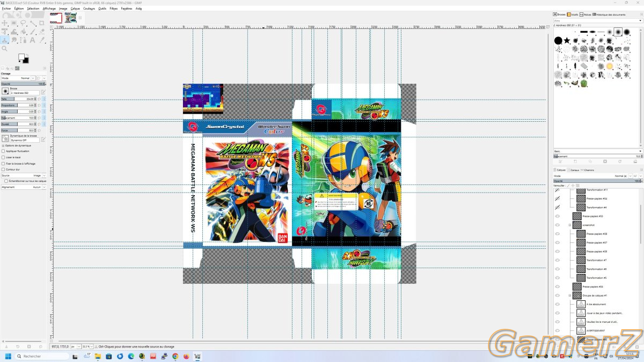Hide the Groupe de calques #1 group
This screenshot has height=362, width=644.
[557, 295]
